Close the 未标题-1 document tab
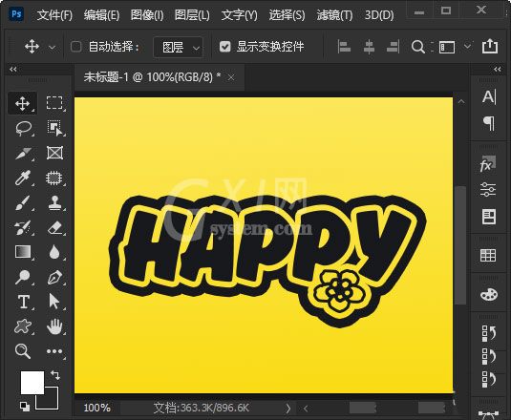The height and width of the screenshot is (420, 511). tap(231, 77)
